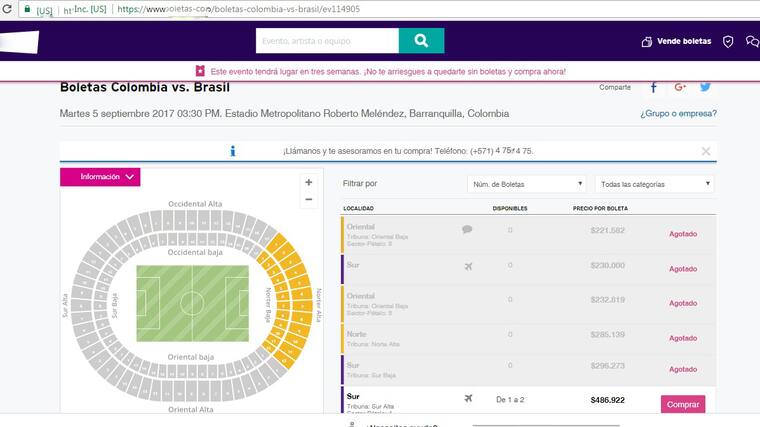The width and height of the screenshot is (760, 427).
Task: Click Vende boletas in the header
Action: point(676,42)
